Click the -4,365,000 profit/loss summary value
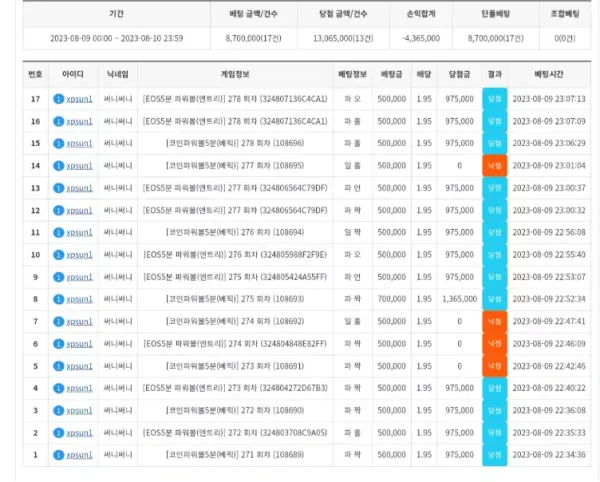600x482 pixels. coord(421,38)
